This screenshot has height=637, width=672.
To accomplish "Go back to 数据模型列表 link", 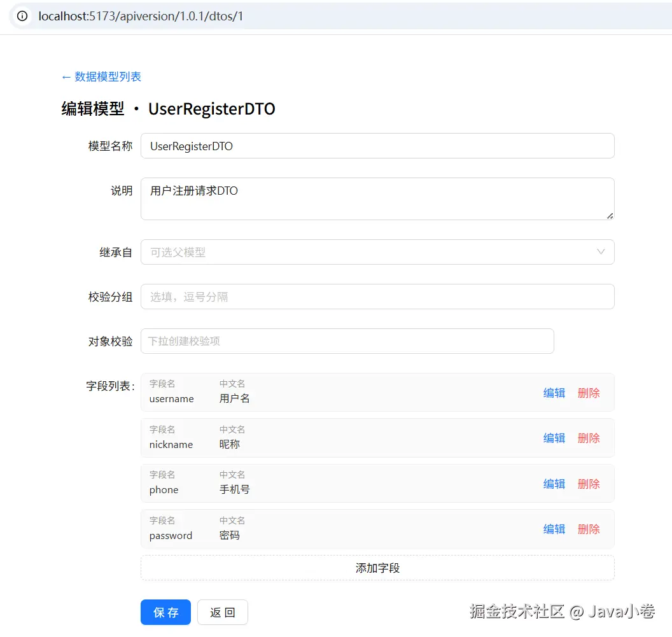I will click(x=101, y=77).
